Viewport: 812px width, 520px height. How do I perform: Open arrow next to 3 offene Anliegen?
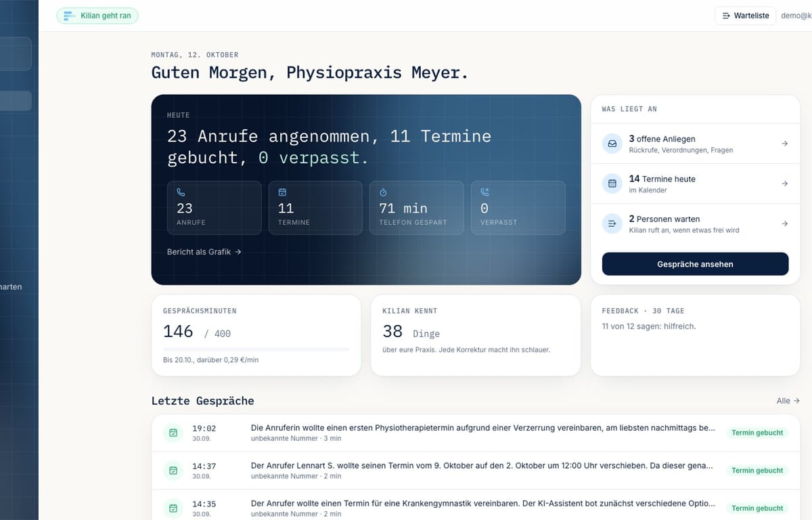[784, 144]
